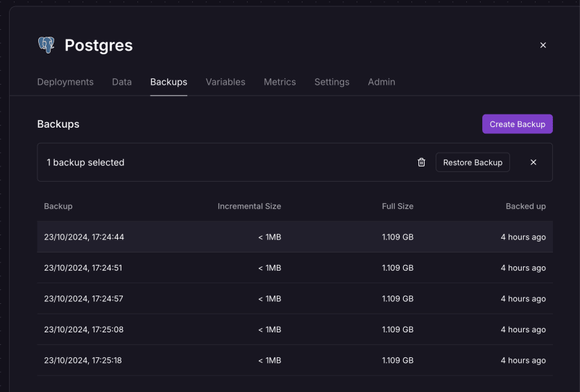Screen dimensions: 580x392
Task: Select the backup from 17:25:18
Action: click(x=295, y=360)
